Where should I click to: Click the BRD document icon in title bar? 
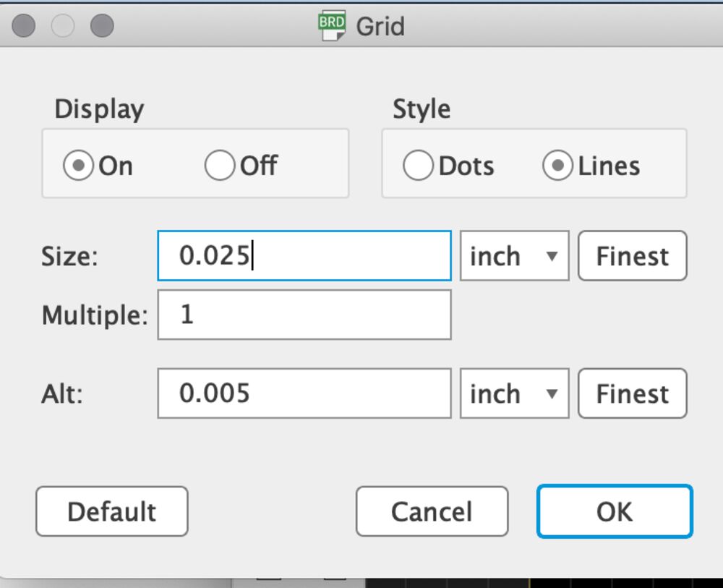pos(332,26)
